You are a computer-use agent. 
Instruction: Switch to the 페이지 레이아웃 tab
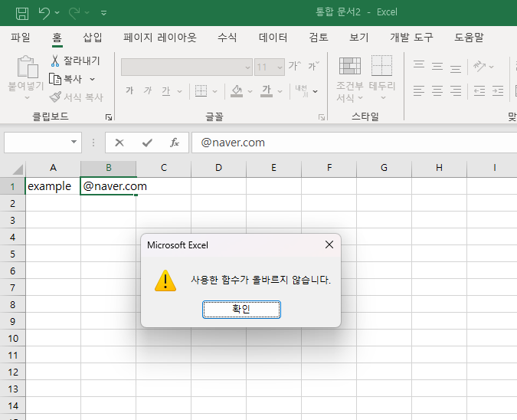pyautogui.click(x=160, y=38)
